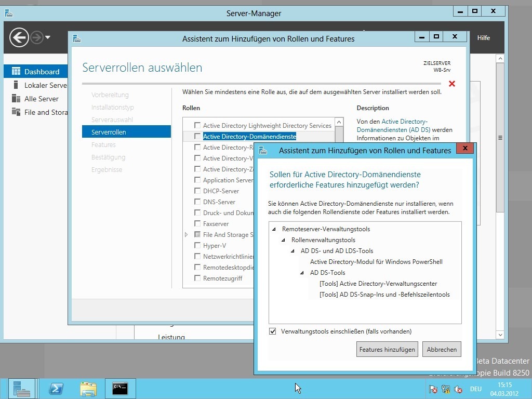Click the Server-Manager forward arrow button
This screenshot has width=532, height=399.
point(37,37)
